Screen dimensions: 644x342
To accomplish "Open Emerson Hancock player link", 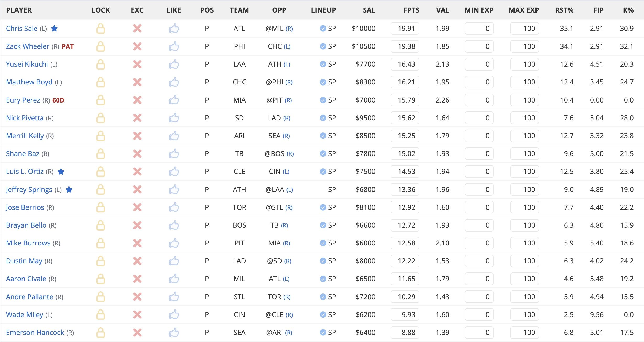I will pos(35,333).
